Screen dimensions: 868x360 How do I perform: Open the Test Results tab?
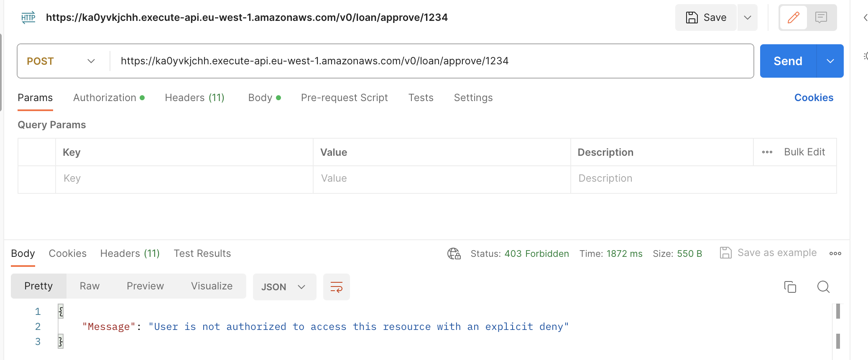(202, 254)
